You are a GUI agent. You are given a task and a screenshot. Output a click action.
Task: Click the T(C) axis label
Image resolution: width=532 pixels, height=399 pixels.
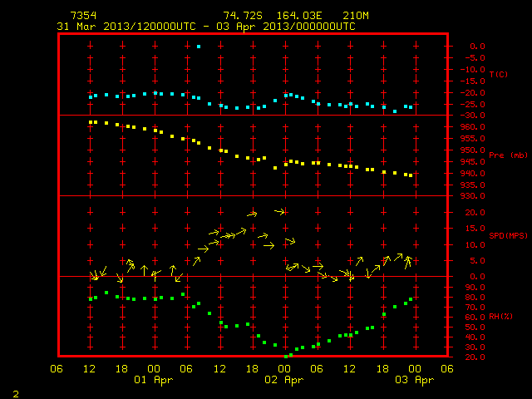tap(499, 74)
